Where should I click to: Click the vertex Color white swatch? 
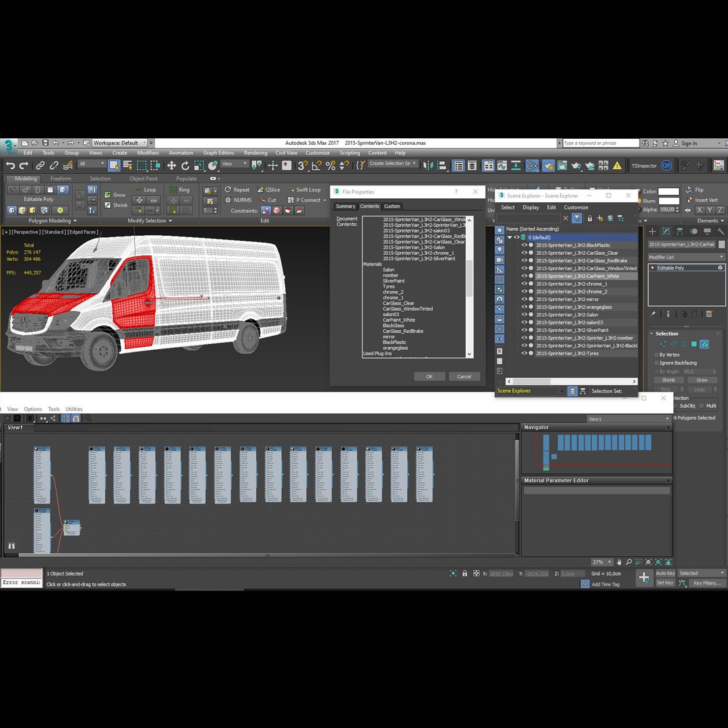tap(669, 191)
